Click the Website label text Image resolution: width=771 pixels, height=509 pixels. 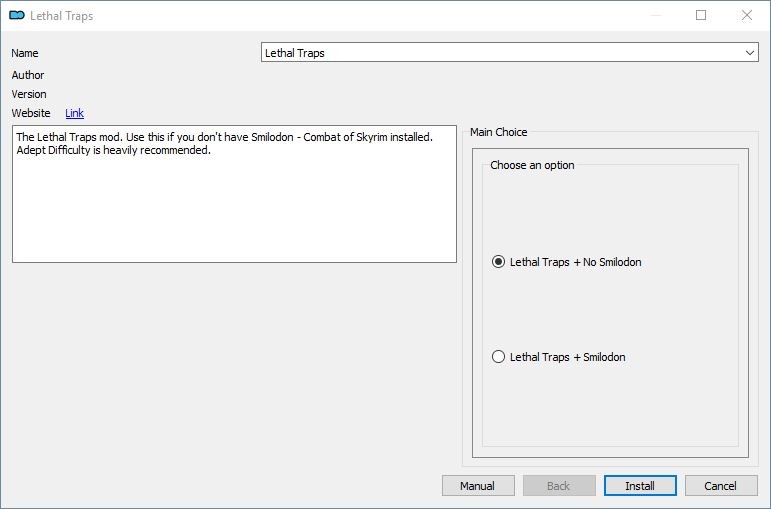click(31, 113)
